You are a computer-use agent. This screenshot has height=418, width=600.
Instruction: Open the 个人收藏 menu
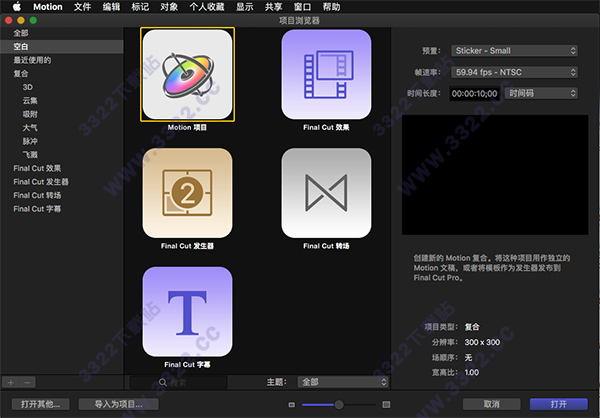(207, 7)
